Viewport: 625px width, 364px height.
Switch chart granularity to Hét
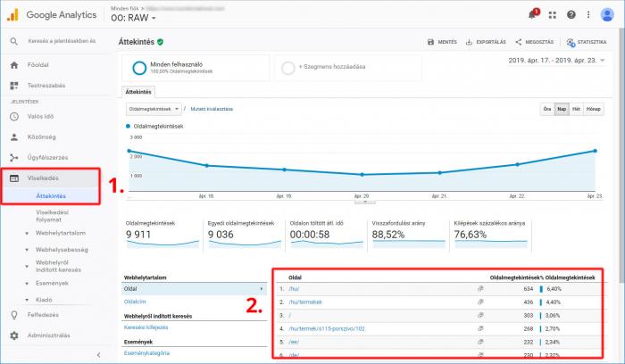577,108
